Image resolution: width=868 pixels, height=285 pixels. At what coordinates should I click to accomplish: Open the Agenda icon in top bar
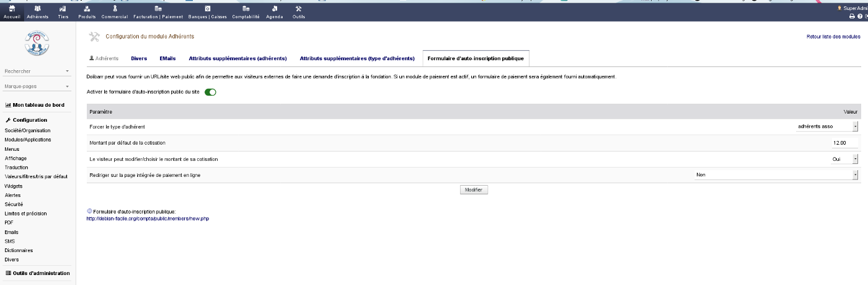point(274,9)
